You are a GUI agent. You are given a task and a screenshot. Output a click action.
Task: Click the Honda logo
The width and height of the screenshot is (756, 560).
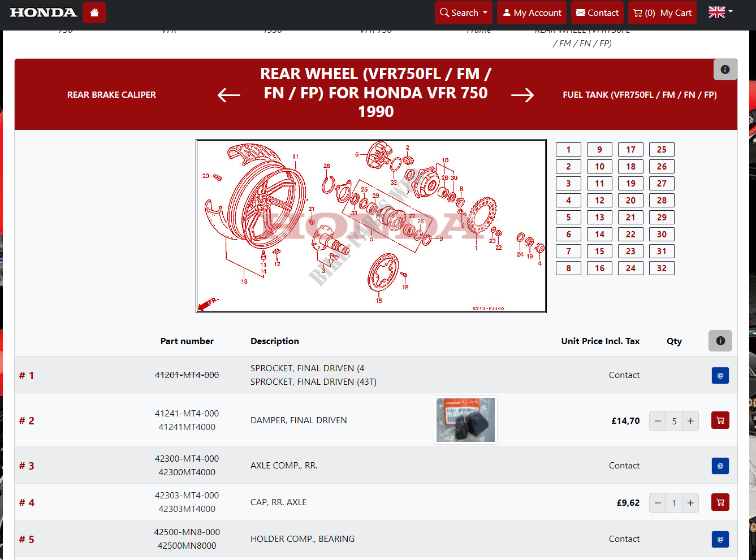(44, 12)
